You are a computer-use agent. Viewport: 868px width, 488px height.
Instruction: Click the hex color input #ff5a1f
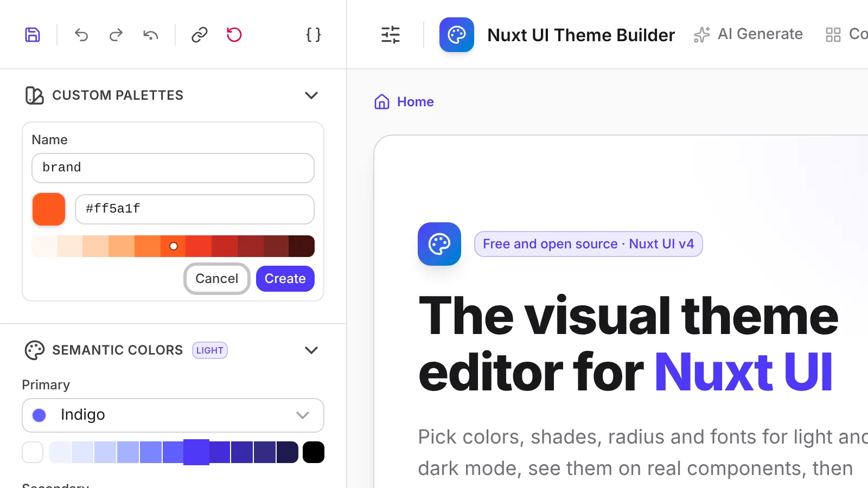pyautogui.click(x=195, y=209)
